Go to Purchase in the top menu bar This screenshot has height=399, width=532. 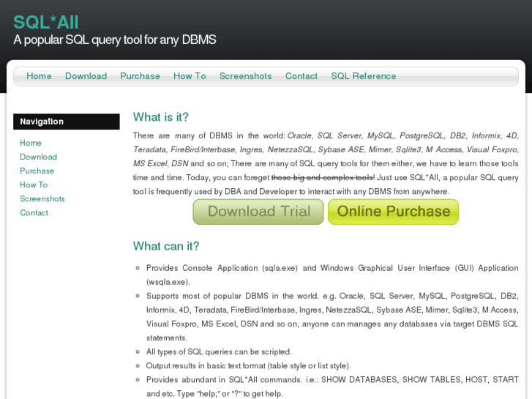pyautogui.click(x=140, y=76)
